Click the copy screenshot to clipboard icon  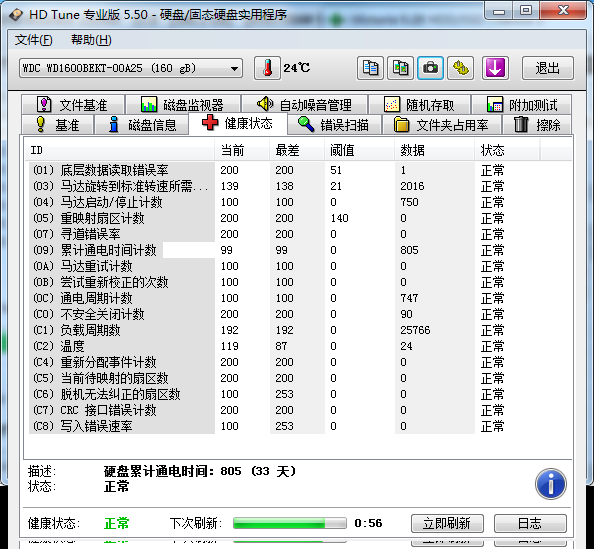pyautogui.click(x=400, y=68)
